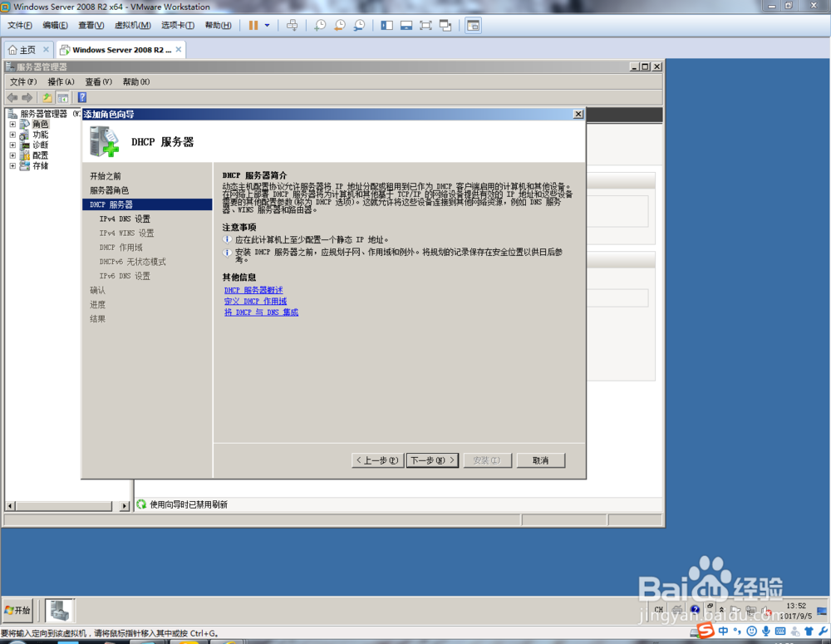Select the 角色 tree item
This screenshot has width=831, height=644.
pyautogui.click(x=40, y=124)
